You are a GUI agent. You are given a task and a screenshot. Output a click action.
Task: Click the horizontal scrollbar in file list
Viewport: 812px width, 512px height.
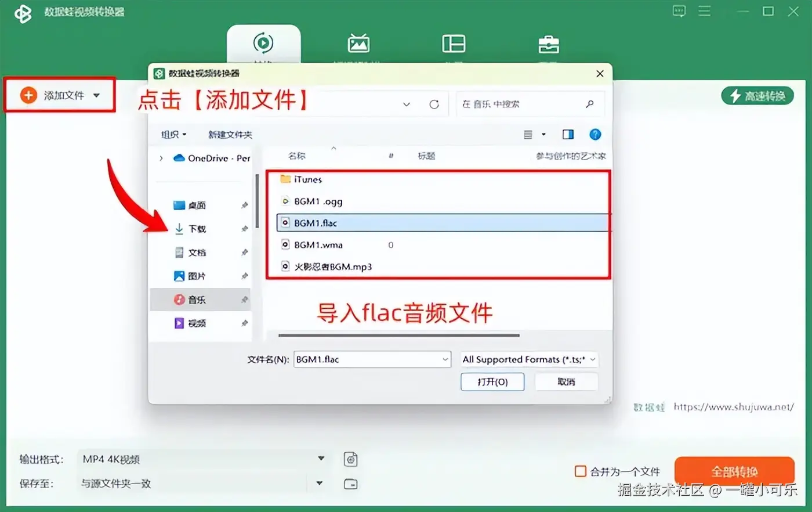click(x=399, y=335)
